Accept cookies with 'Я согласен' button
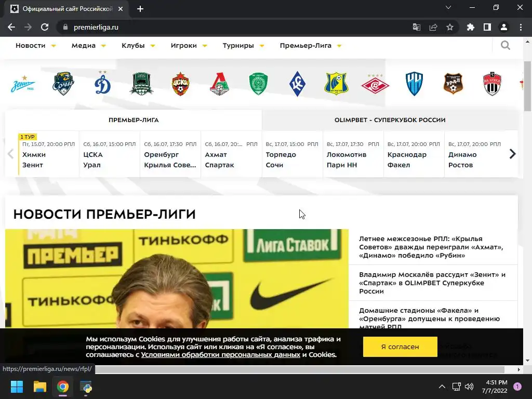Viewport: 532px width, 399px height. pos(400,347)
